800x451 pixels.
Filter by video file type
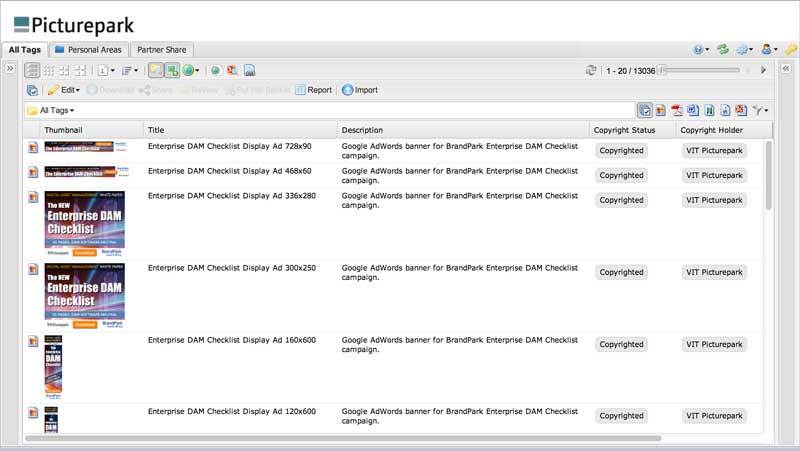[709, 110]
